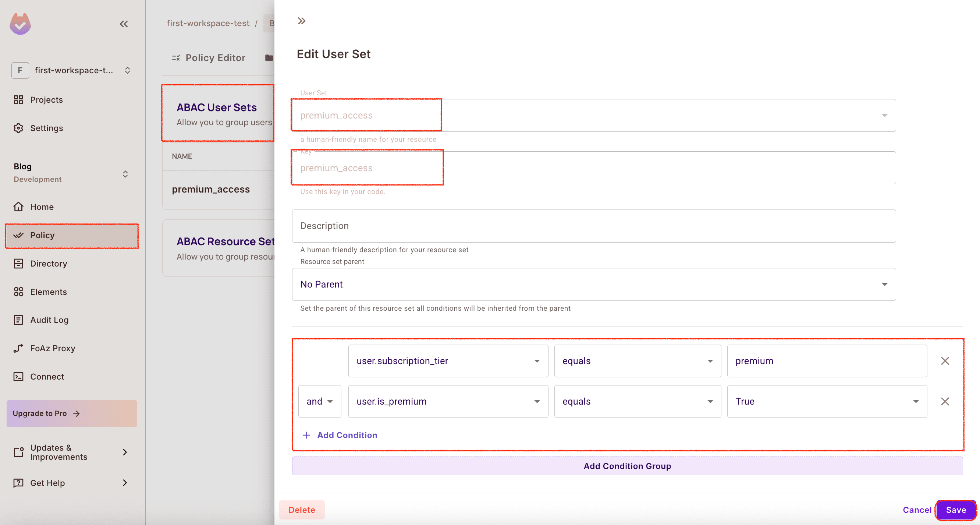Image resolution: width=980 pixels, height=525 pixels.
Task: Open the user.subscription_tier attribute dropdown
Action: click(x=448, y=361)
